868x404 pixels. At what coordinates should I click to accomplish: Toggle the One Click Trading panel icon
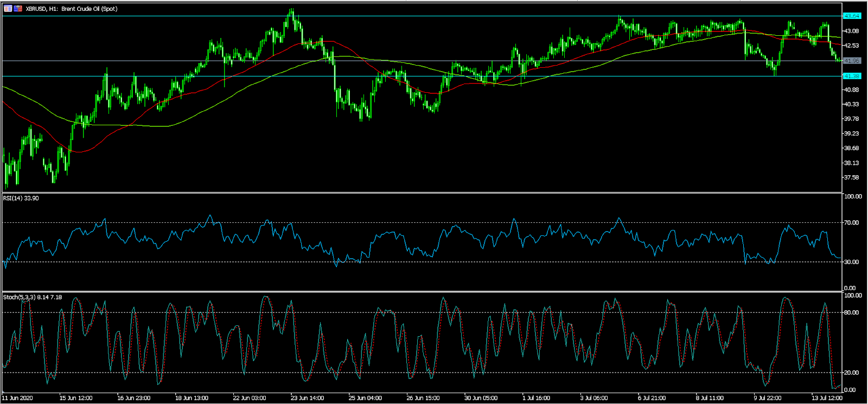(x=18, y=9)
